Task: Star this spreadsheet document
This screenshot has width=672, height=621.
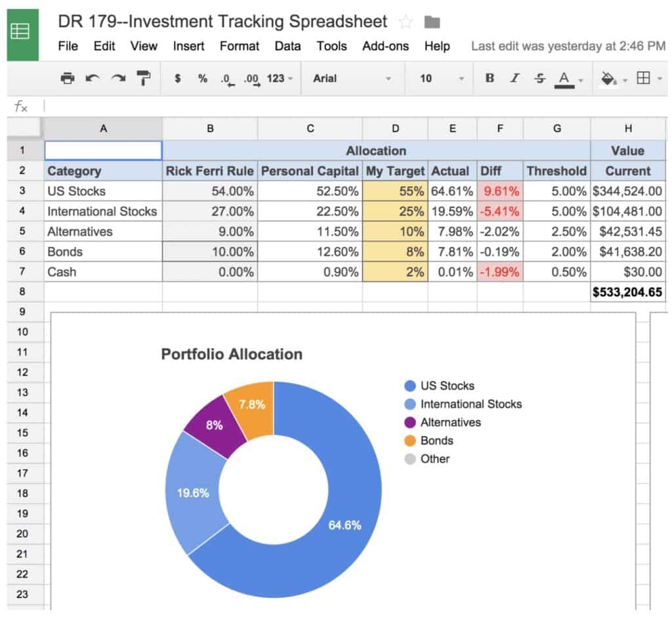Action: (406, 22)
